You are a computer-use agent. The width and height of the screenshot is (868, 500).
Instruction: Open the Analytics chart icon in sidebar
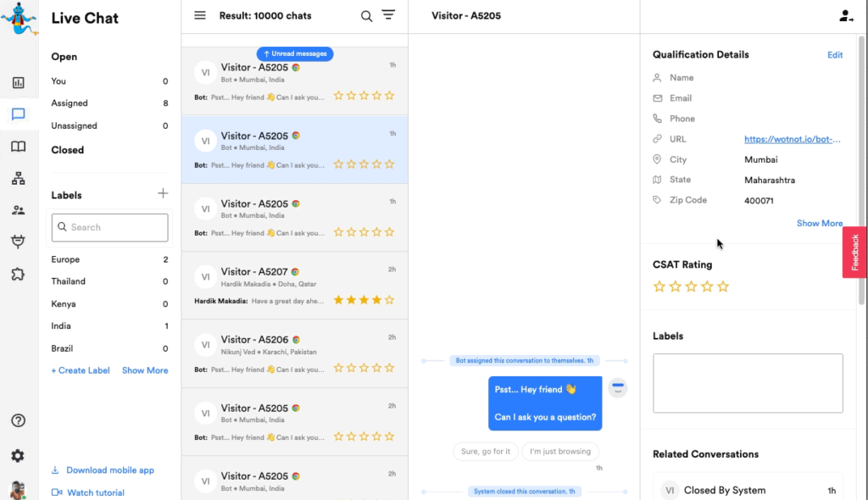click(x=18, y=83)
